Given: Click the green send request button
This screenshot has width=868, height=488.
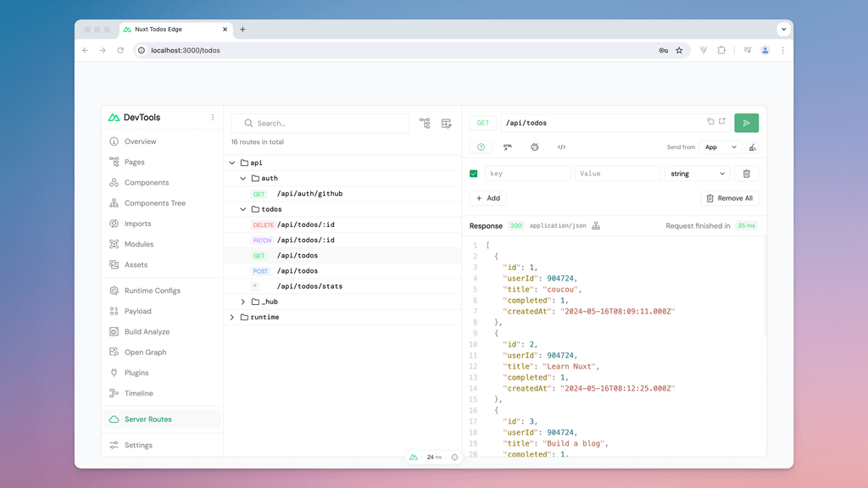Looking at the screenshot, I should tap(746, 123).
